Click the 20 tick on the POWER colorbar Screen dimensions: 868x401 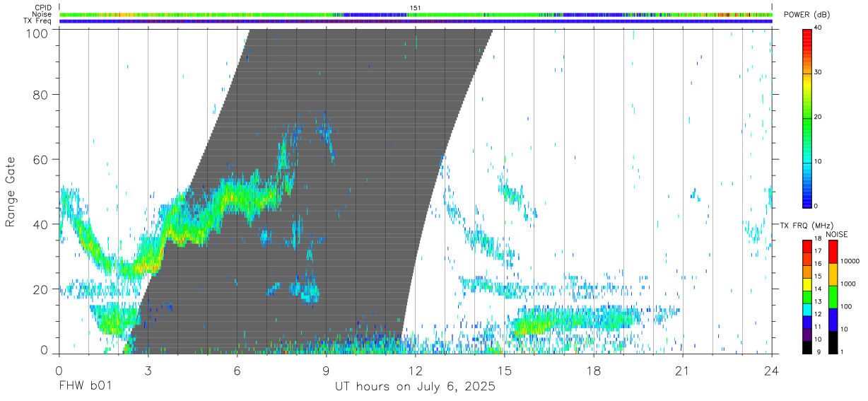[x=819, y=117]
